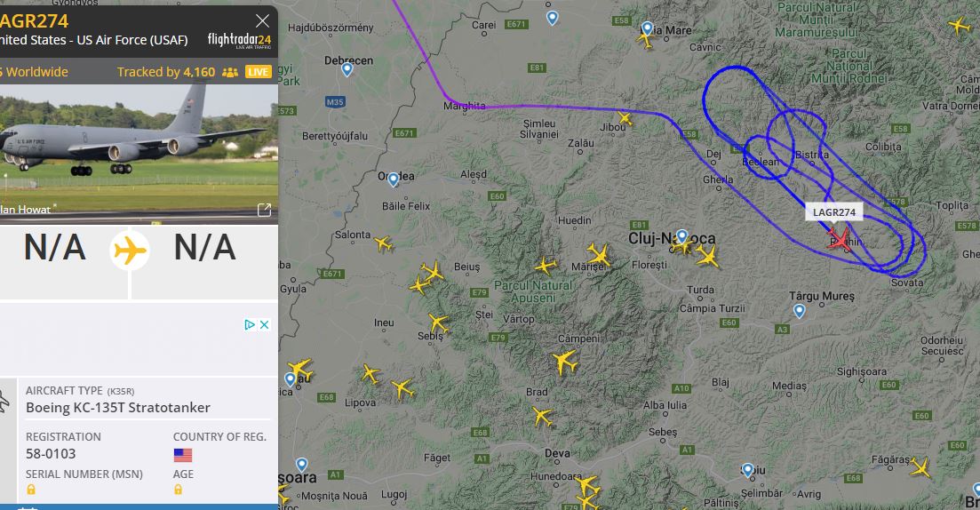
Task: Click the Targu Mures airport pin marker
Action: pyautogui.click(x=799, y=311)
